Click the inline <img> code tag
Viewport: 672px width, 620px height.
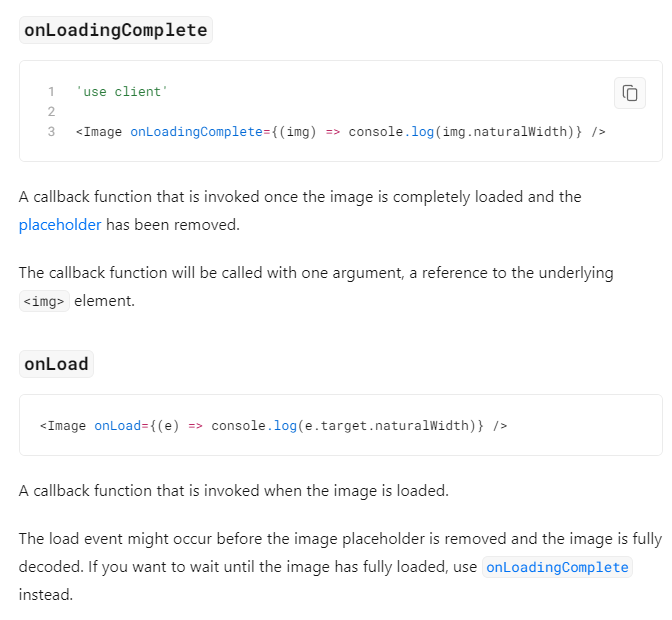(44, 301)
